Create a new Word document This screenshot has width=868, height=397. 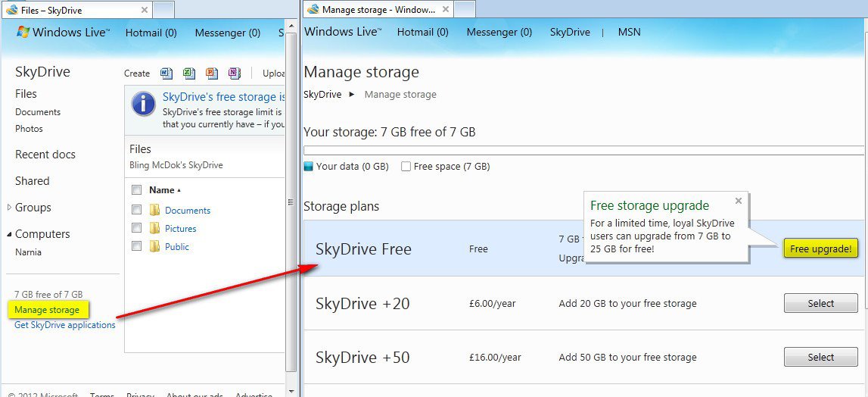(x=166, y=73)
